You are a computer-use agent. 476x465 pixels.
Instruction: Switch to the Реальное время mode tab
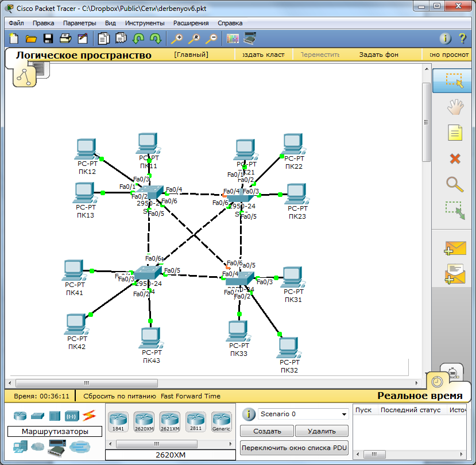coord(420,396)
